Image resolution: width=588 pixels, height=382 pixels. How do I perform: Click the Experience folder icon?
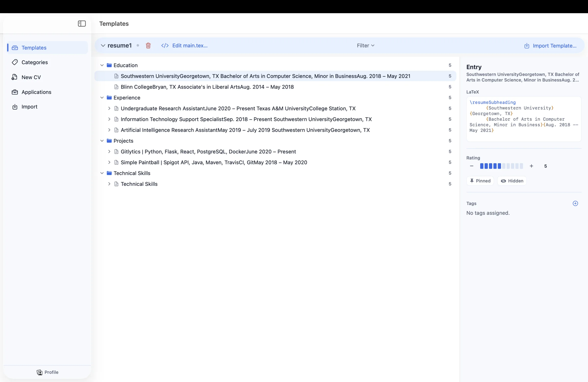(x=109, y=97)
